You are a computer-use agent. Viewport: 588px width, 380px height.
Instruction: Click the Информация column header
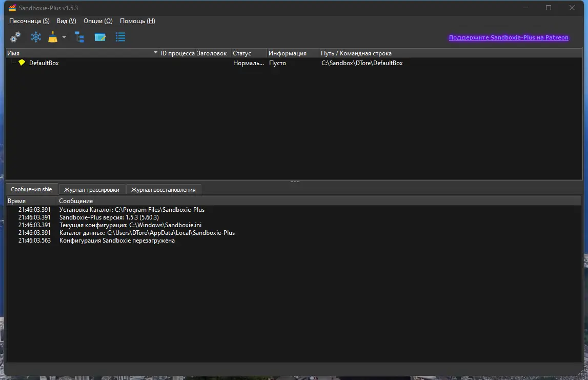[x=293, y=53]
